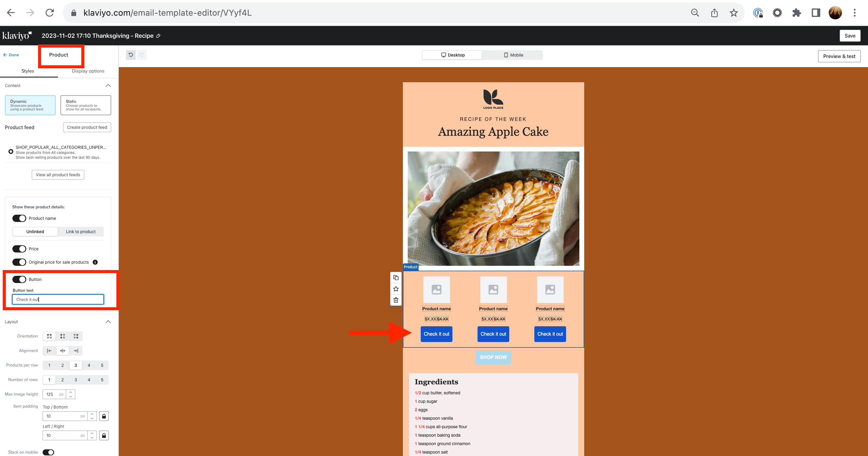Edit the Button text input field
The width and height of the screenshot is (868, 456).
[x=57, y=299]
